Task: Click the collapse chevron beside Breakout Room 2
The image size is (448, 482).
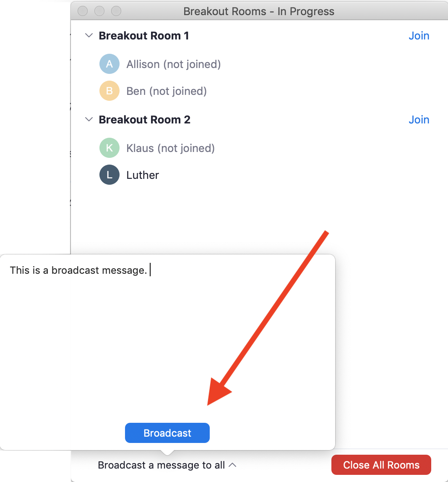Action: (89, 120)
